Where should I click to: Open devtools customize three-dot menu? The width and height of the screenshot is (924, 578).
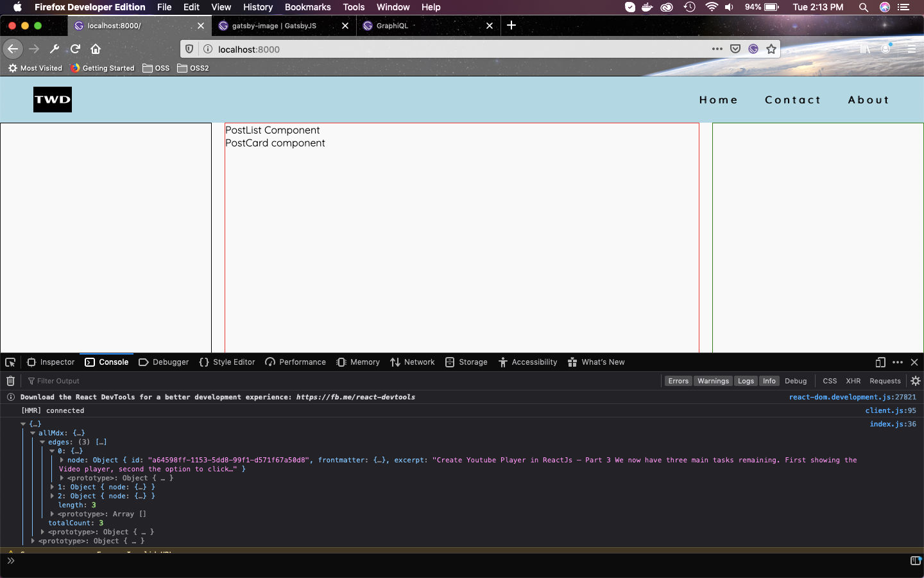pyautogui.click(x=898, y=362)
